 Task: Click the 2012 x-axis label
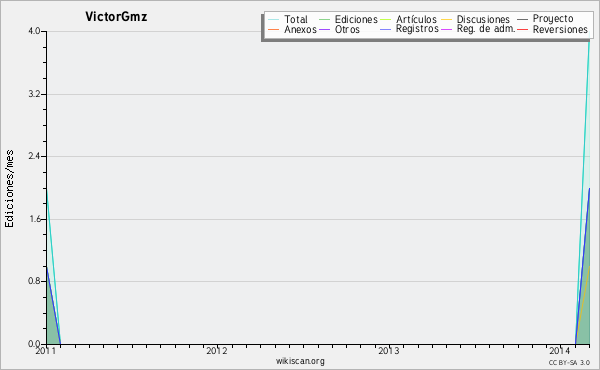pos(217,350)
